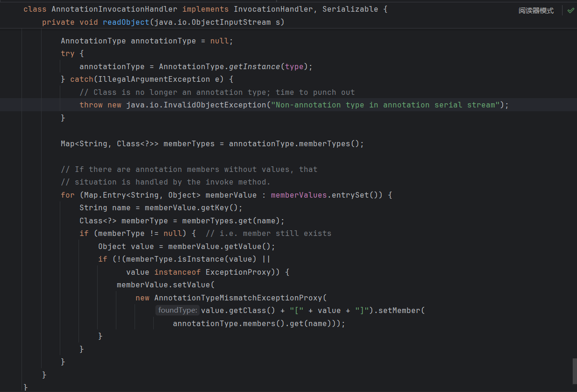This screenshot has height=392, width=577.
Task: Click the green inspections checkmark icon
Action: (570, 10)
